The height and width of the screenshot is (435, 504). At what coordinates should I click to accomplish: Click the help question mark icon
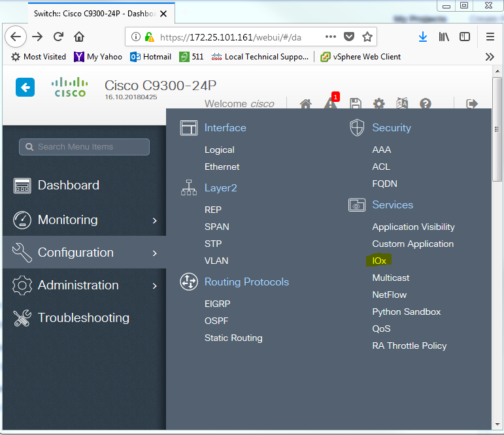426,104
